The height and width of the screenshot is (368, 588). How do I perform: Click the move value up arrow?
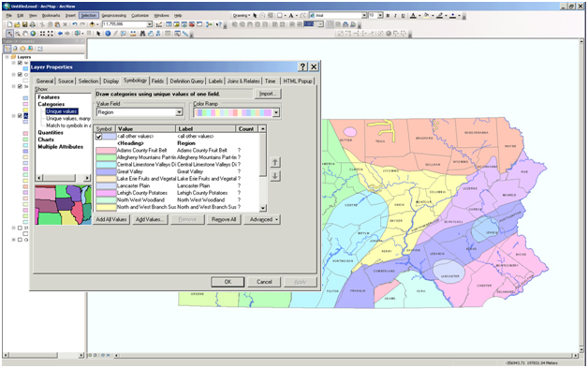[x=275, y=162]
